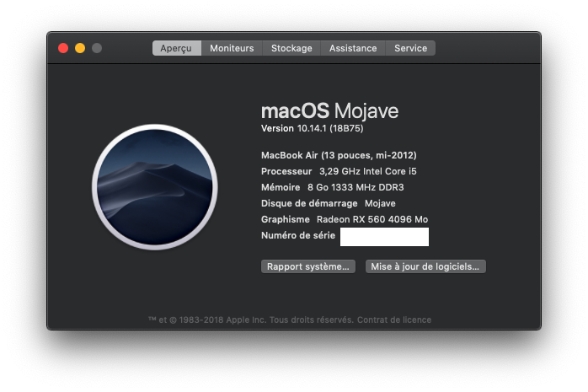Click the Version 10.14.1 (18B75) text
The height and width of the screenshot is (392, 588).
pyautogui.click(x=312, y=128)
